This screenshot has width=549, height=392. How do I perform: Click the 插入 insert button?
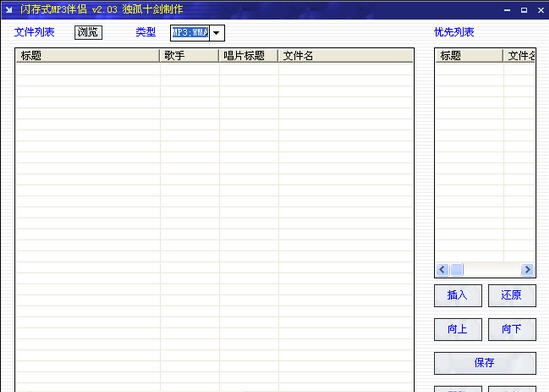coord(458,295)
